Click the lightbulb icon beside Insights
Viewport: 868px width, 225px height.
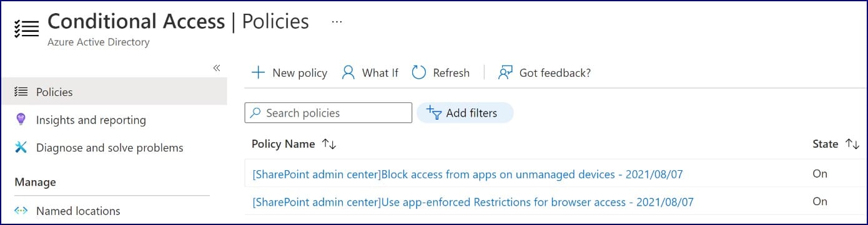tap(21, 119)
